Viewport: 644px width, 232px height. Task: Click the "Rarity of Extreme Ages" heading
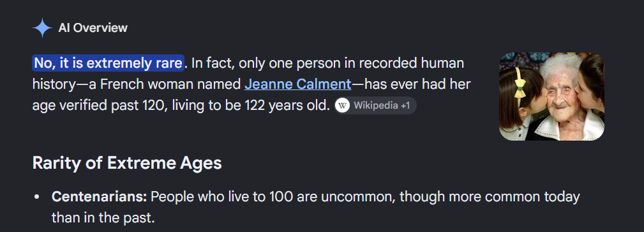[x=127, y=164]
